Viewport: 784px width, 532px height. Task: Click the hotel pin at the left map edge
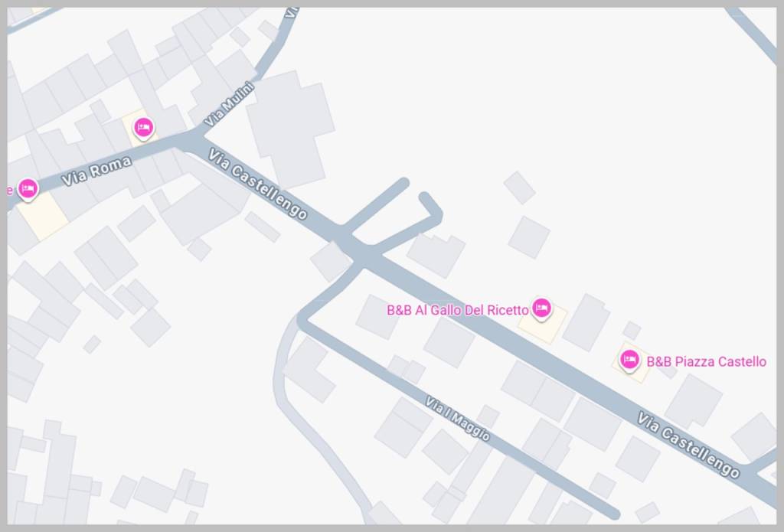(28, 190)
